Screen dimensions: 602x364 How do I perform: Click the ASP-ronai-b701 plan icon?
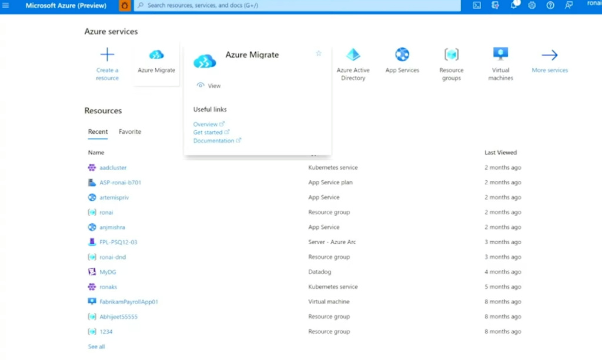coord(92,183)
